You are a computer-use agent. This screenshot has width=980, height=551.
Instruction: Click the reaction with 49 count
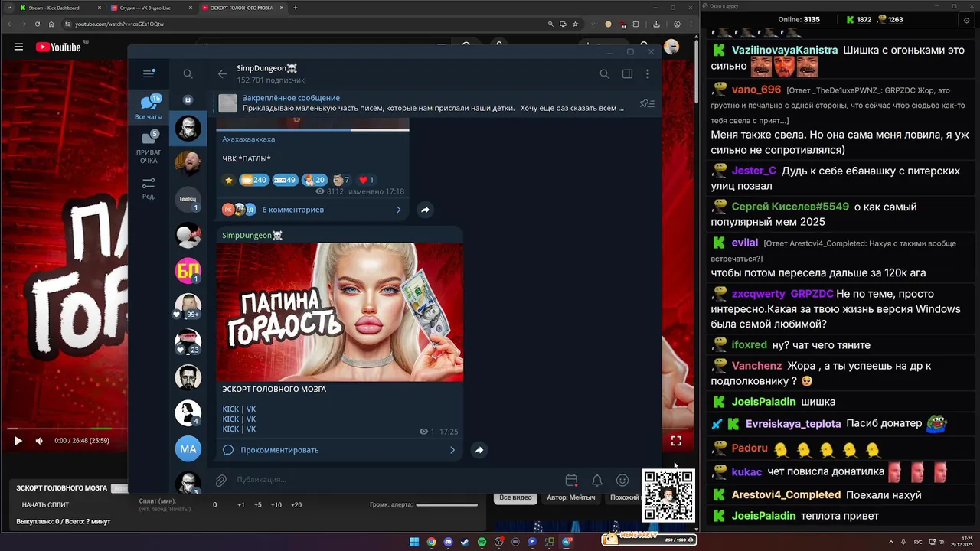pos(284,180)
